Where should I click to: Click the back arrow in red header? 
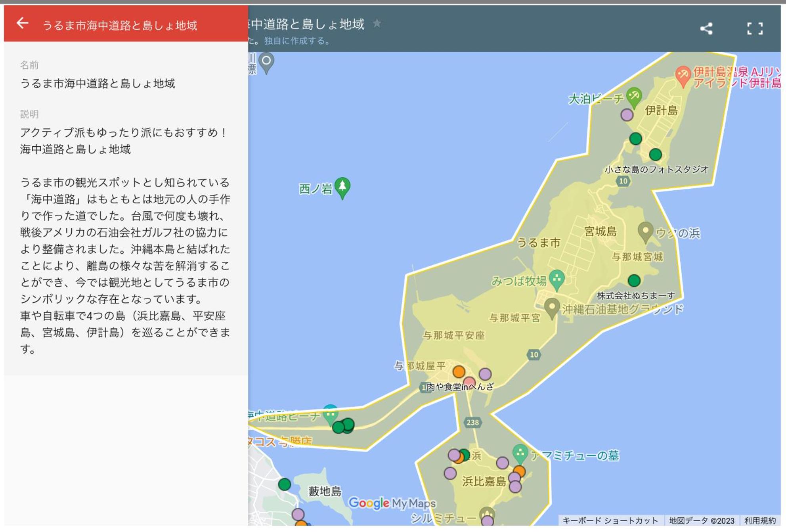pos(23,24)
